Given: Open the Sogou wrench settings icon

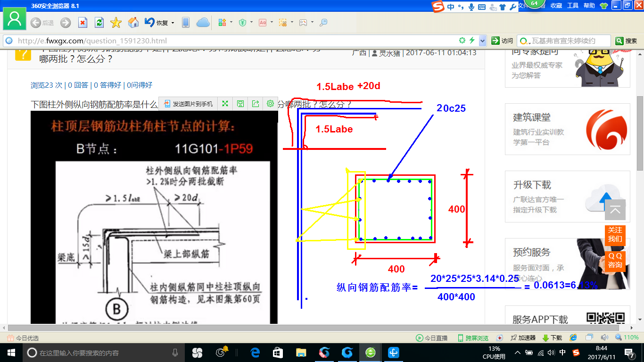Looking at the screenshot, I should pos(513,7).
